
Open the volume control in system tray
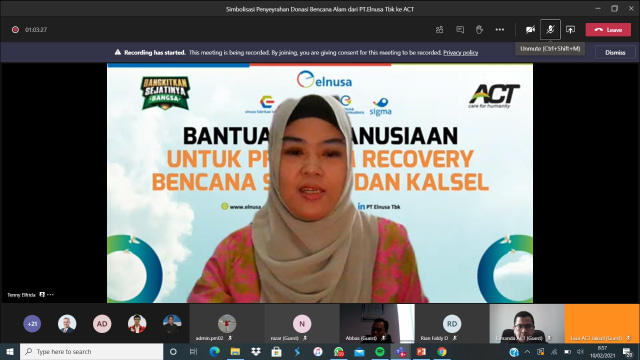pyautogui.click(x=580, y=351)
